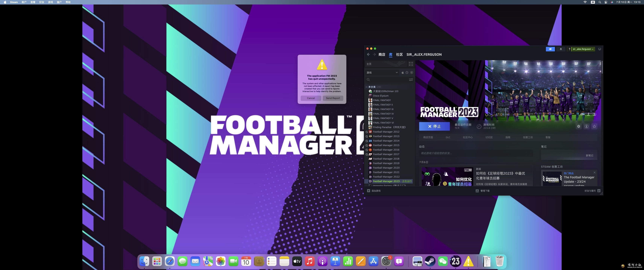Collapse the 未分类 games category
This screenshot has width=644, height=270.
tap(367, 87)
